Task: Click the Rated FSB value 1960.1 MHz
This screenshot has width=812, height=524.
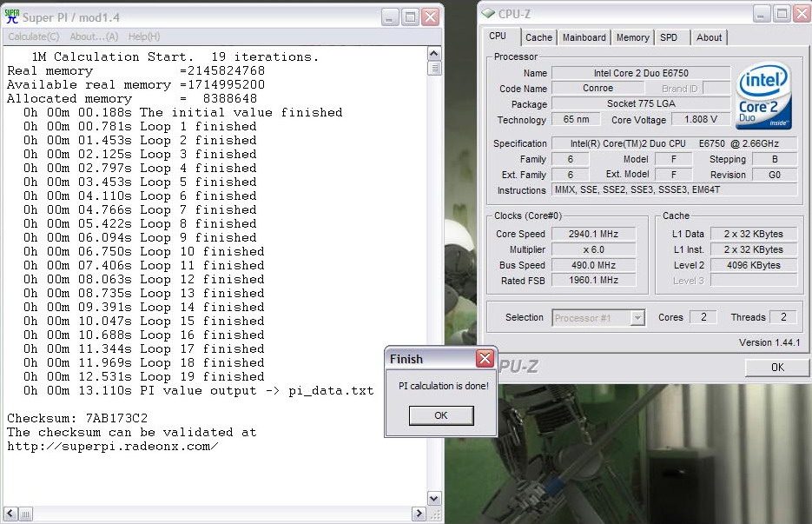Action: click(x=593, y=280)
